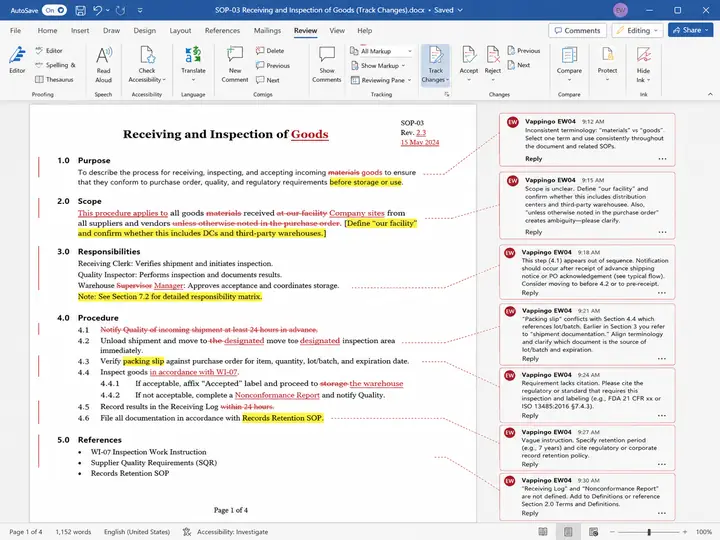This screenshot has width=720, height=540.
Task: Expand the Show Markup menu
Action: [x=378, y=66]
